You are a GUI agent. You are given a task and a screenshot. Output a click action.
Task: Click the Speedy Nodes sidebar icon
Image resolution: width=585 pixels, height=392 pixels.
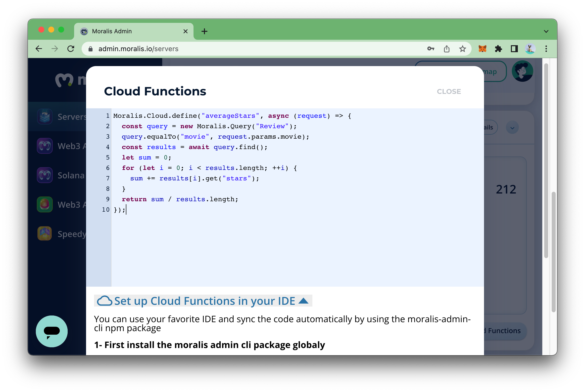click(45, 234)
